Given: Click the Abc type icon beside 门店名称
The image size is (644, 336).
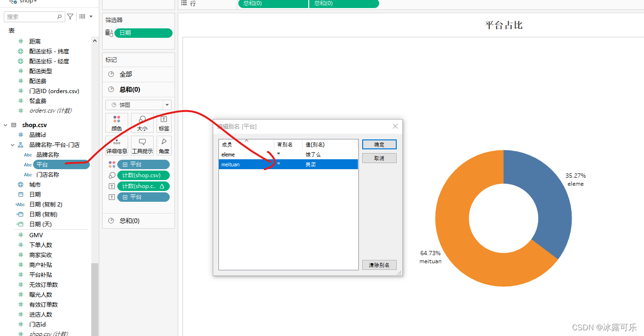Looking at the screenshot, I should [28, 174].
